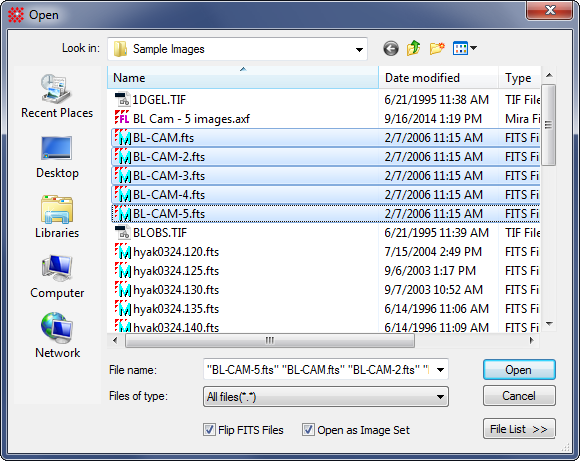Sort by the Date modified column header
This screenshot has height=461, width=580.
[x=438, y=78]
